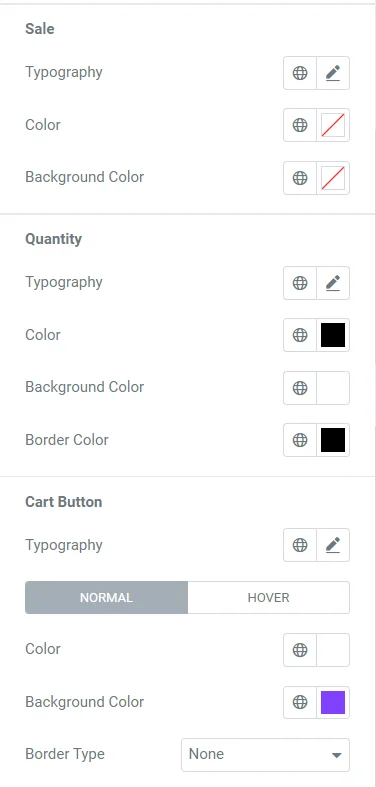Open global fonts for Cart Button Typography
The image size is (376, 787).
click(300, 545)
